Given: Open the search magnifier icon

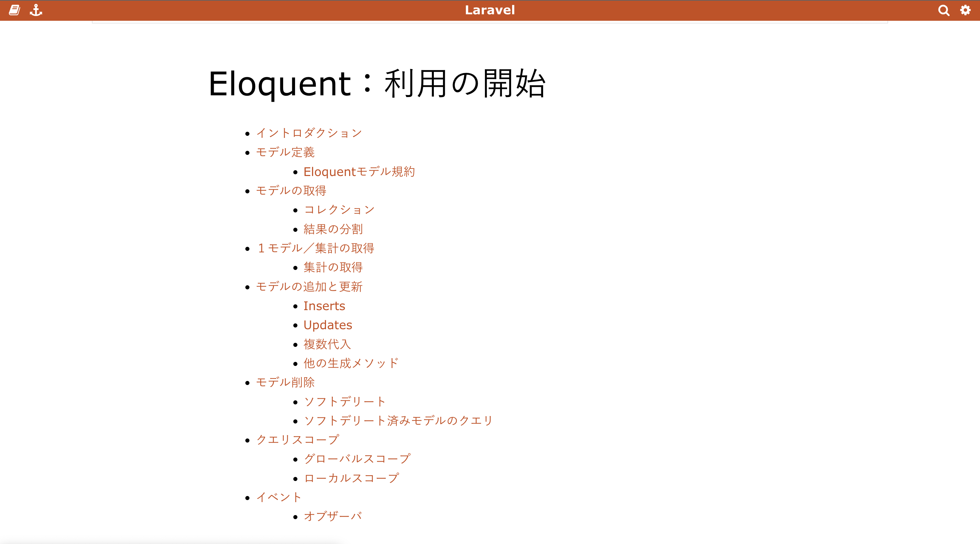Looking at the screenshot, I should (944, 10).
